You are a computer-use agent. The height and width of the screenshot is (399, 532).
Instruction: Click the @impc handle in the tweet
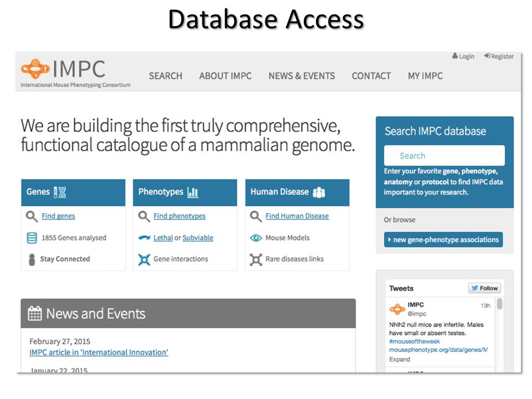pyautogui.click(x=417, y=314)
